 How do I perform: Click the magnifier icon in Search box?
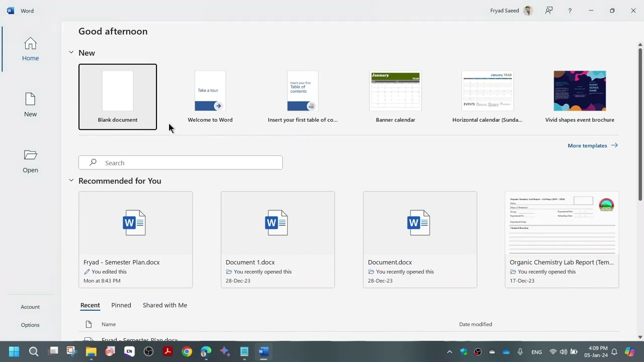click(x=93, y=162)
